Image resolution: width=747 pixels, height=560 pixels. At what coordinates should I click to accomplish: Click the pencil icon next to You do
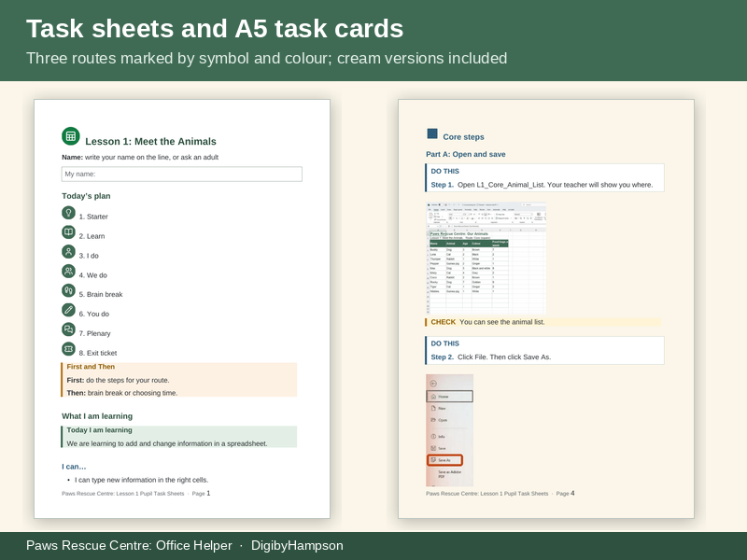click(68, 310)
